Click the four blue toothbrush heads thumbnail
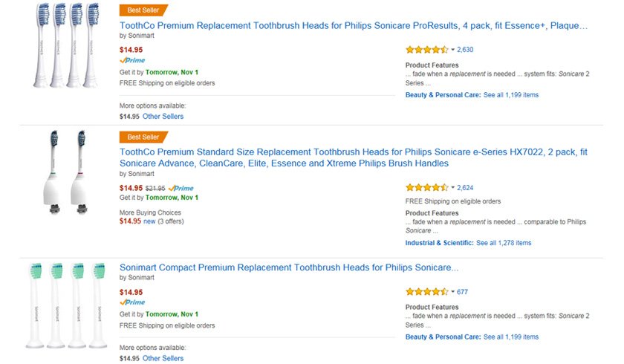 (x=66, y=45)
